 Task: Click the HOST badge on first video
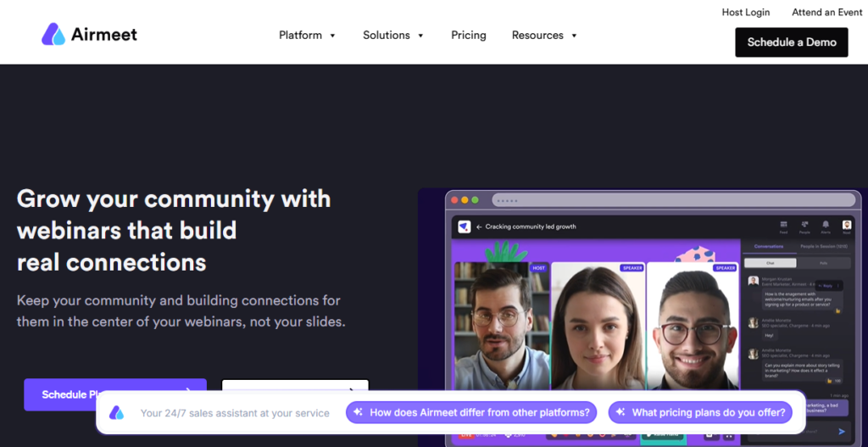point(538,268)
